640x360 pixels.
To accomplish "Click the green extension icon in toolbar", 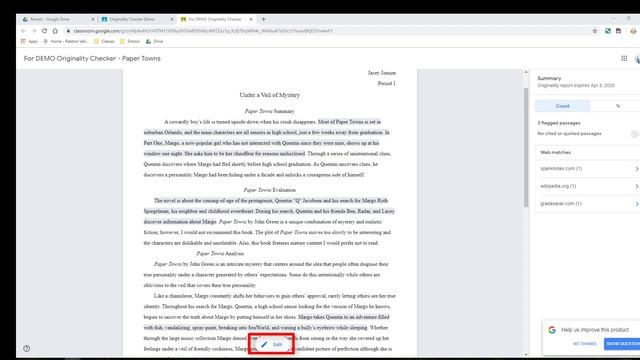I will tap(608, 31).
